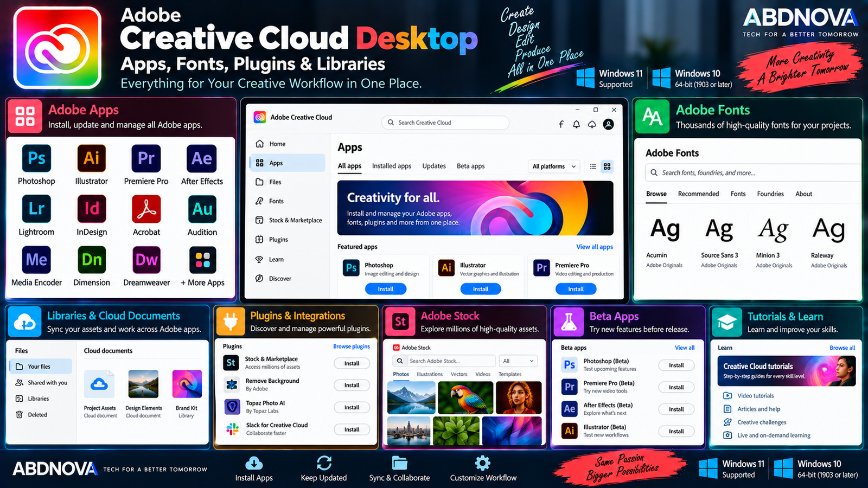Open the Photoshop app icon in Adobe Apps
This screenshot has height=488, width=868.
[36, 158]
